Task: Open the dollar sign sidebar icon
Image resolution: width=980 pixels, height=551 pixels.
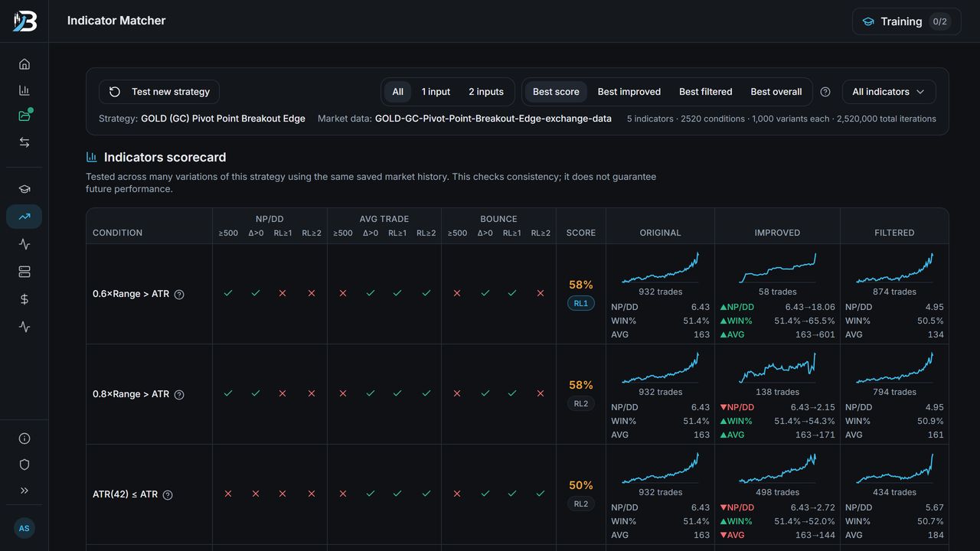Action: click(24, 299)
